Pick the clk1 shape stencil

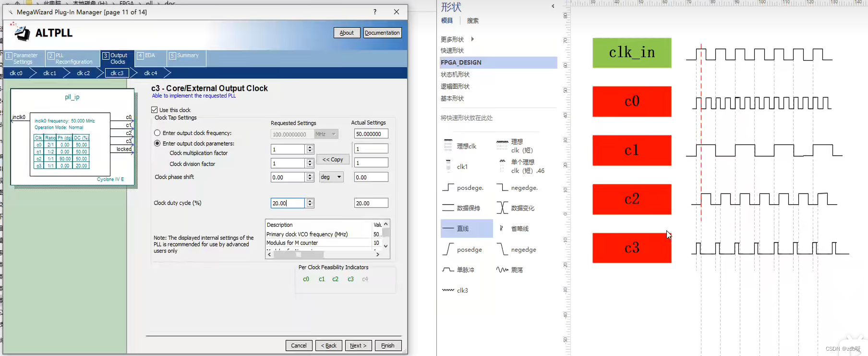(x=456, y=167)
